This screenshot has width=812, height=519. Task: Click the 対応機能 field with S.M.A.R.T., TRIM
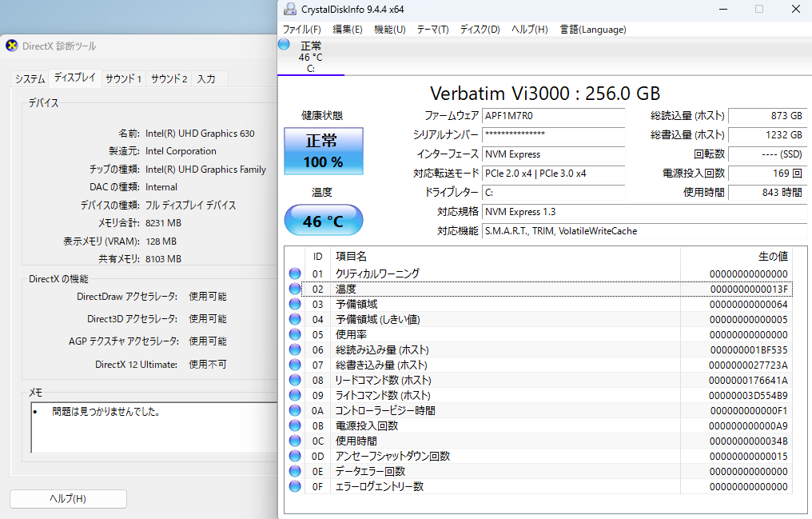click(644, 231)
